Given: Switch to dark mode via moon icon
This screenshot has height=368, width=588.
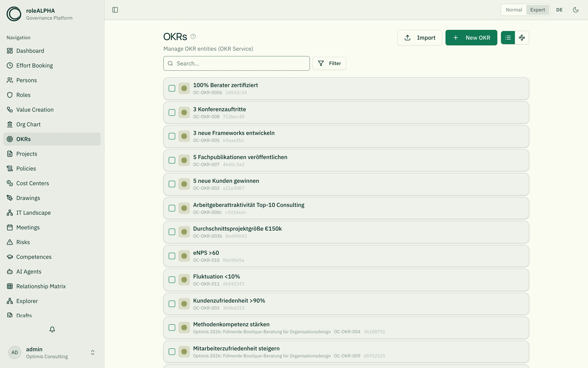Looking at the screenshot, I should pos(576,10).
